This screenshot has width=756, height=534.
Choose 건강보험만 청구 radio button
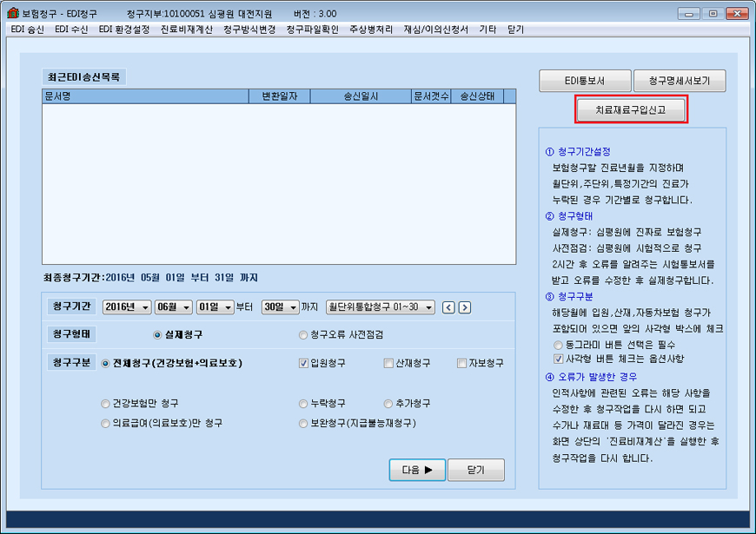pyautogui.click(x=106, y=404)
